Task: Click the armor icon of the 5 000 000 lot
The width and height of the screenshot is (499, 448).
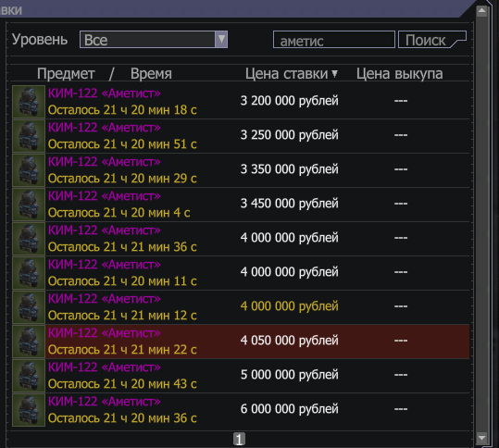Action: (29, 376)
